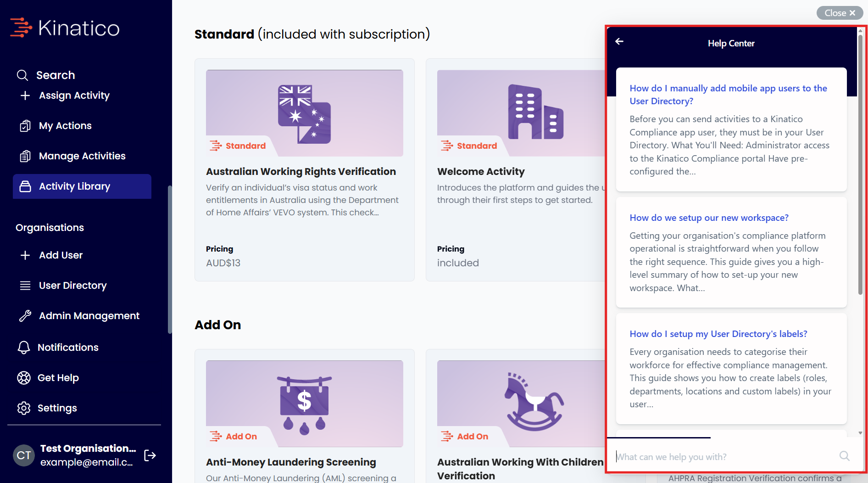868x483 pixels.
Task: Open 'How do we setup our new workspace?' article
Action: pyautogui.click(x=709, y=218)
